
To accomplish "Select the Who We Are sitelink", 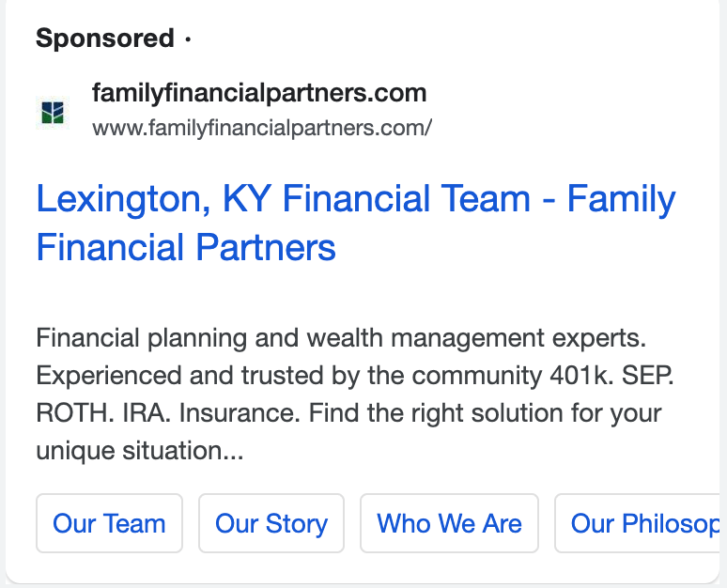I will click(x=449, y=523).
